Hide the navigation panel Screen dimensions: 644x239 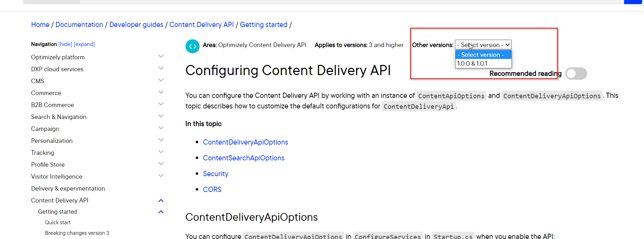pyautogui.click(x=65, y=44)
